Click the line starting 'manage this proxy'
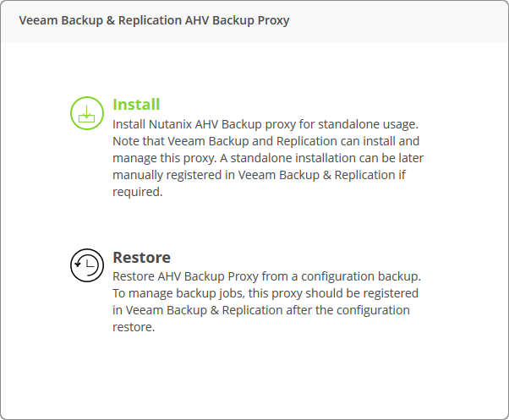Viewport: 509px width, 420px height. 268,158
